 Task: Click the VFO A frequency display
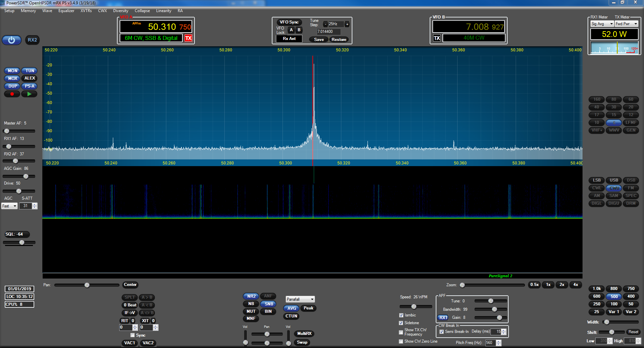click(x=156, y=27)
